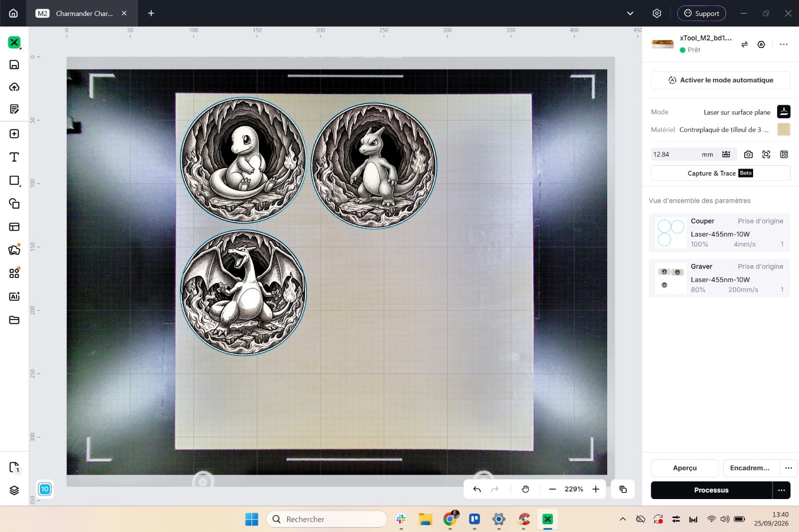
Task: Open the materials library icon
Action: (14, 250)
